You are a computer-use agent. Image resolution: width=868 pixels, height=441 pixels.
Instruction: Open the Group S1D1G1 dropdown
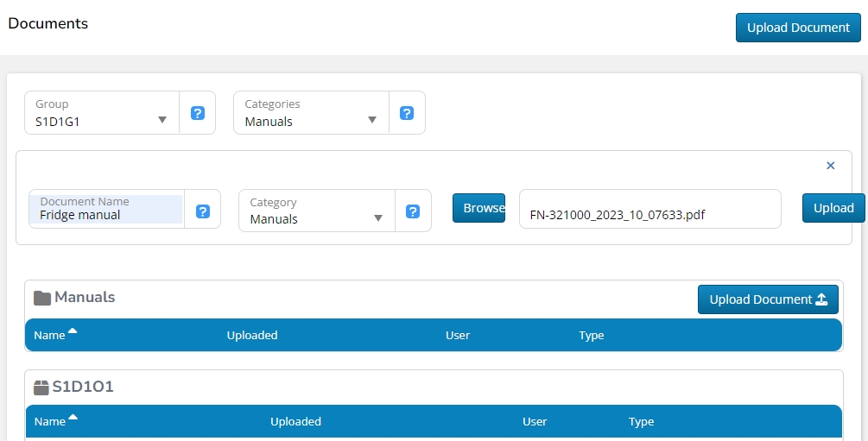[102, 113]
